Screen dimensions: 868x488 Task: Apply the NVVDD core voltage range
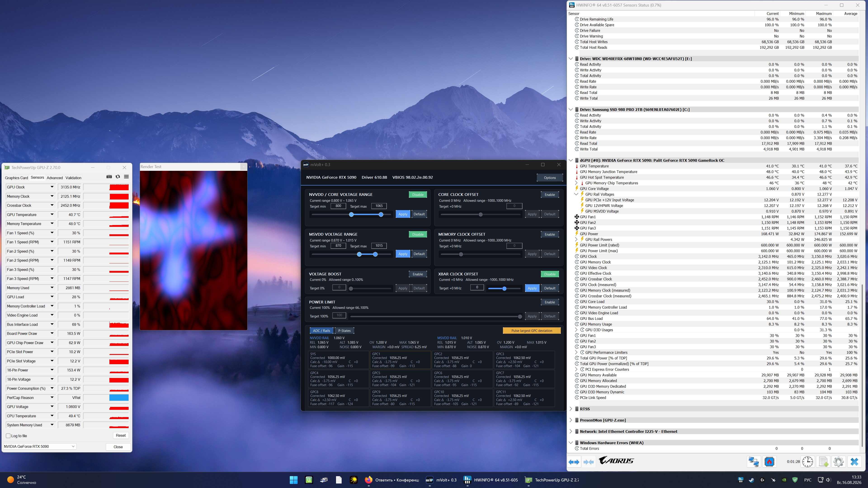(403, 214)
